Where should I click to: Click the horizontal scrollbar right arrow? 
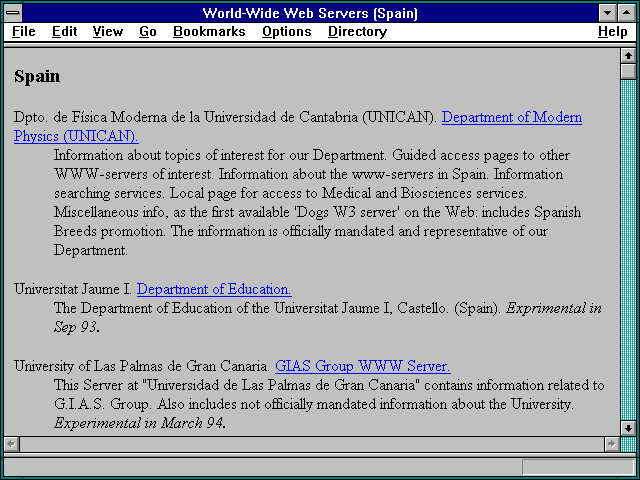coord(611,444)
